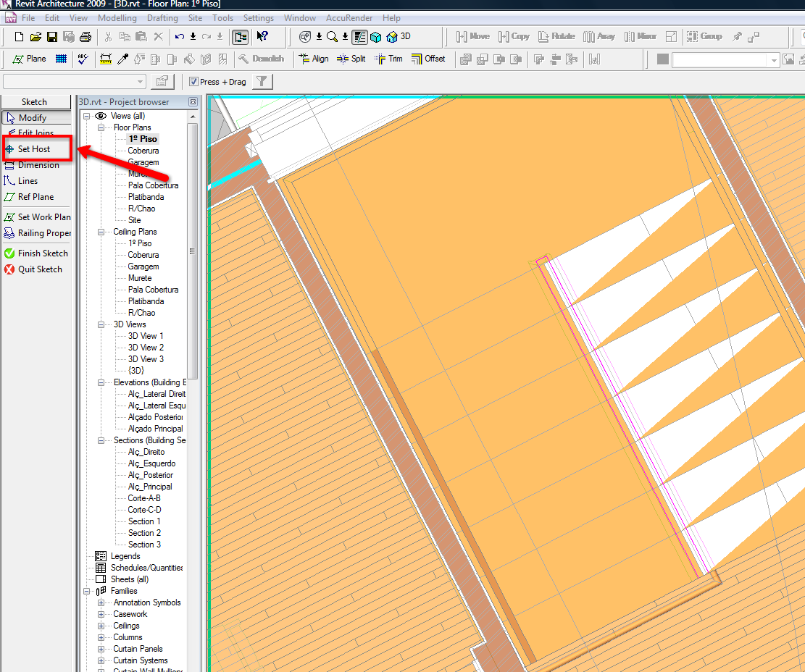This screenshot has width=805, height=672.
Task: Select the Tape Measure tool icon
Action: tap(106, 59)
